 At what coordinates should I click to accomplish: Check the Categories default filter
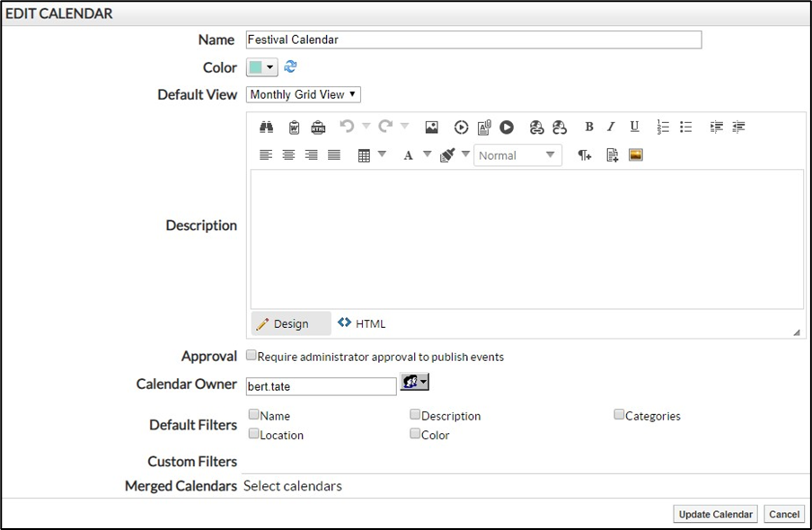click(x=619, y=415)
